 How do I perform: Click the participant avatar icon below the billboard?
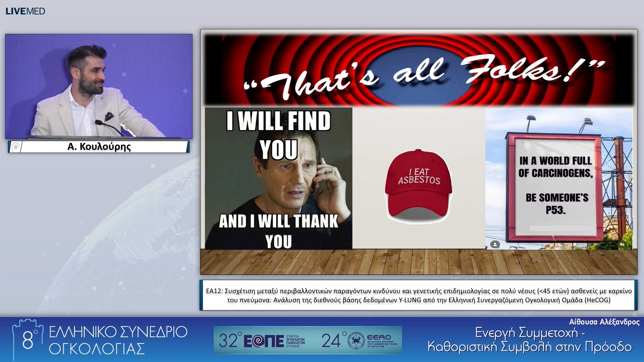coord(495,244)
